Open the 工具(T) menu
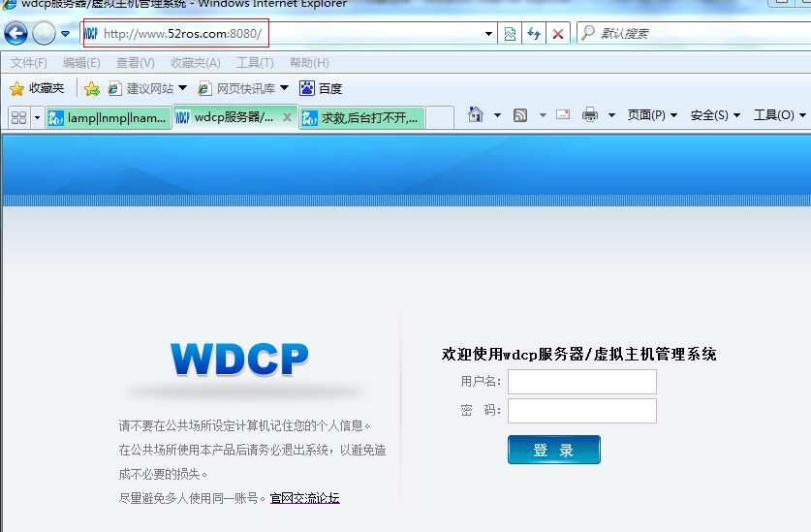Image resolution: width=811 pixels, height=532 pixels. click(255, 63)
